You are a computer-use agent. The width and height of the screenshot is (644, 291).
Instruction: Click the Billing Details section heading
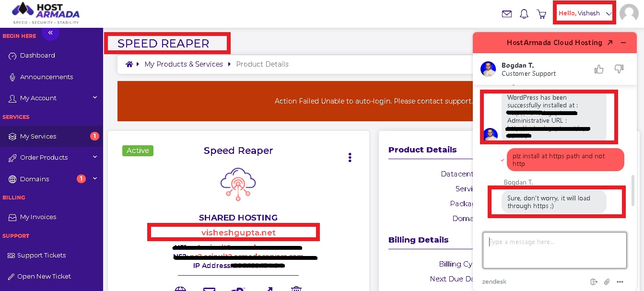point(419,240)
